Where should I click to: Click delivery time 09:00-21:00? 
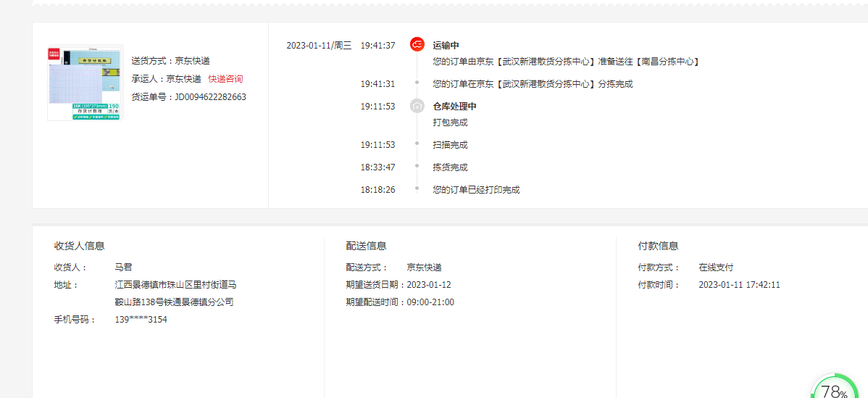430,302
